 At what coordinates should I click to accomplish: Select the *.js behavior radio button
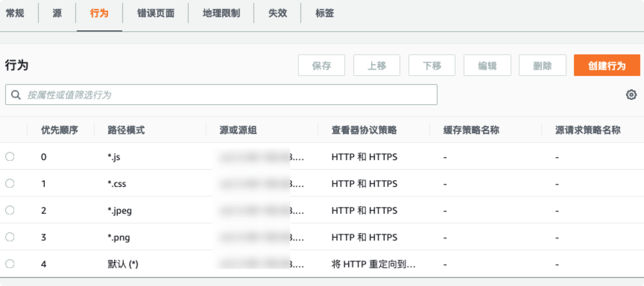(10, 156)
